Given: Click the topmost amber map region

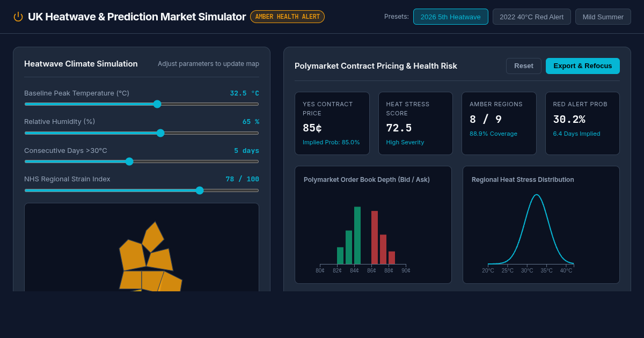Looking at the screenshot, I should [x=153, y=237].
